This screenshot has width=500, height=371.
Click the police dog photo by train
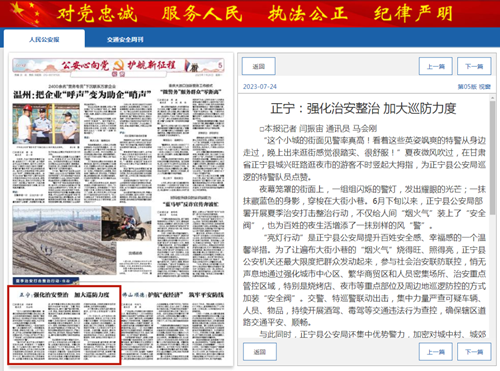[x=126, y=223]
